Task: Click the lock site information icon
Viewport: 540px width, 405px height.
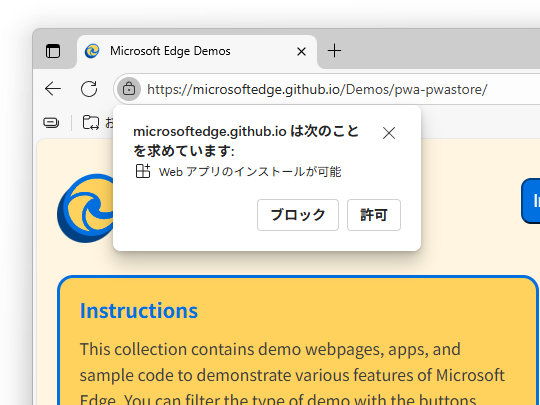Action: 129,89
